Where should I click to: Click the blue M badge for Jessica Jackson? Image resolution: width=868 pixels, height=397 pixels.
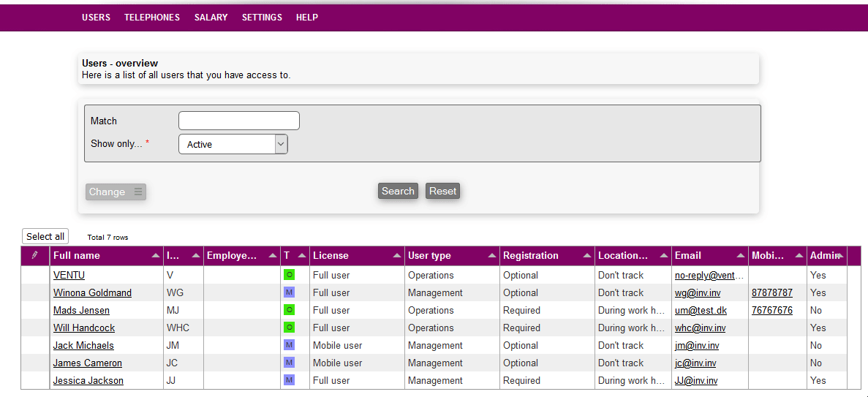click(x=289, y=381)
